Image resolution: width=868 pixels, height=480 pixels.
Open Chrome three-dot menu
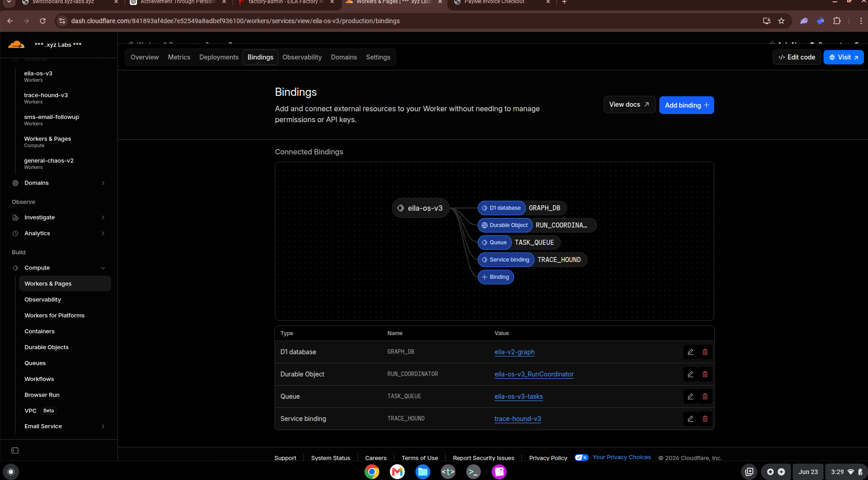(861, 21)
